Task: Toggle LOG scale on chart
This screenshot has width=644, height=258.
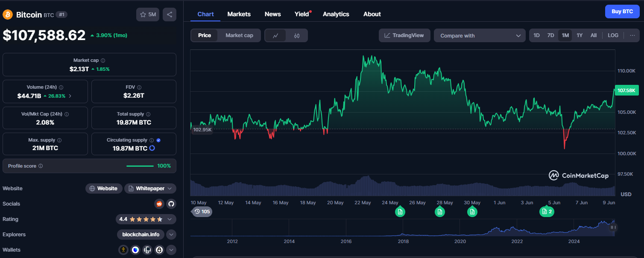Action: pyautogui.click(x=613, y=35)
